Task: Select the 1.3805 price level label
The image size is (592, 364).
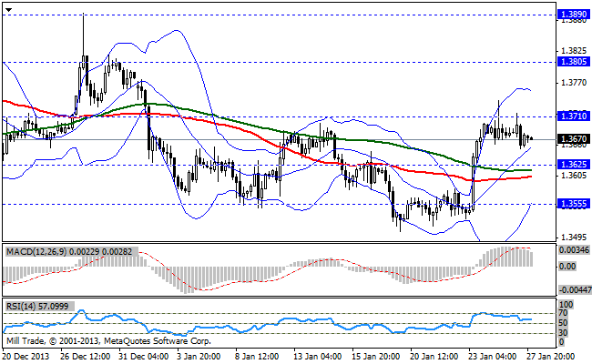Action: point(574,62)
